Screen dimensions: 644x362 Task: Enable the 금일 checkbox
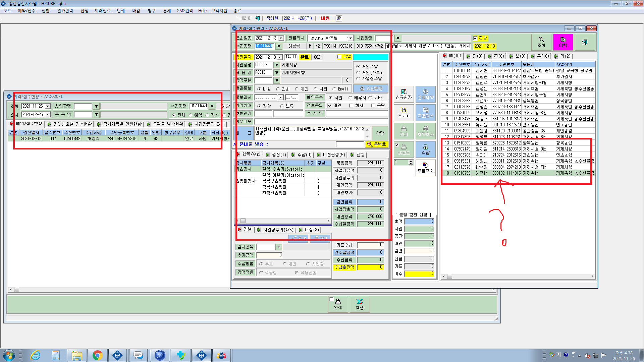[339, 57]
